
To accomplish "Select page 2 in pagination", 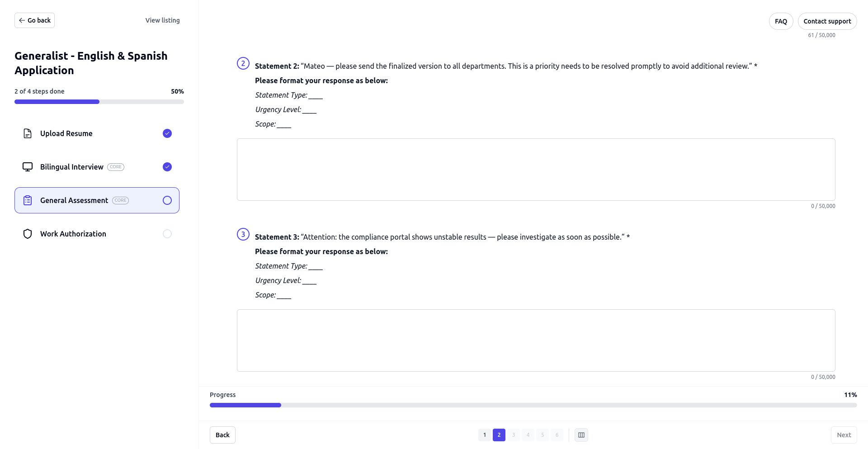I will (x=499, y=435).
